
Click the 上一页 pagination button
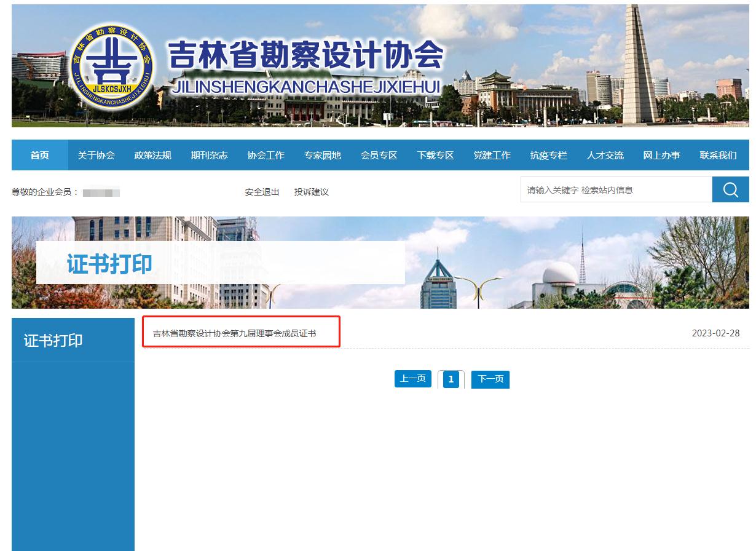[413, 379]
